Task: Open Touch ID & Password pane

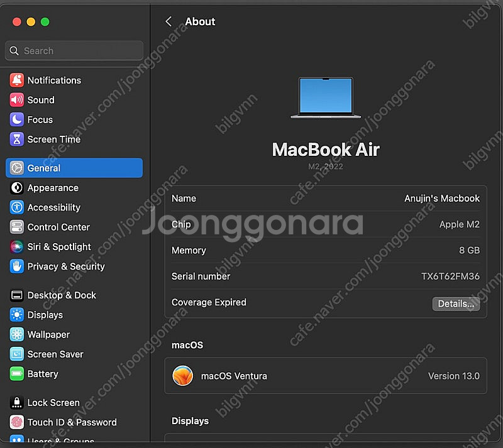Action: pos(72,422)
